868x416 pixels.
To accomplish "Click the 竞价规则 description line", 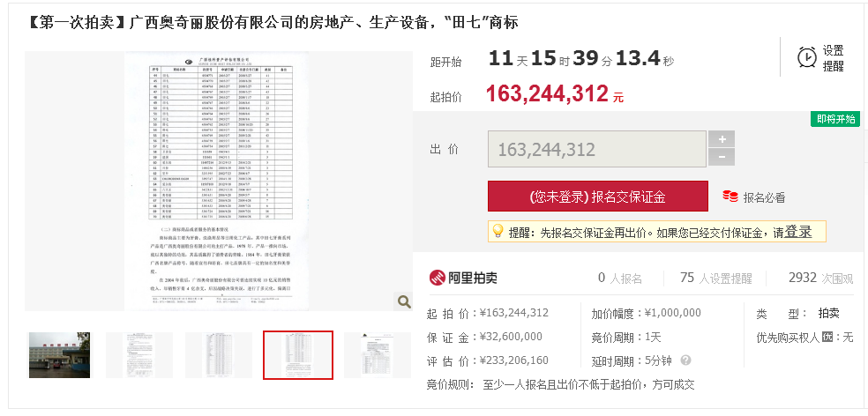I will pyautogui.click(x=560, y=384).
